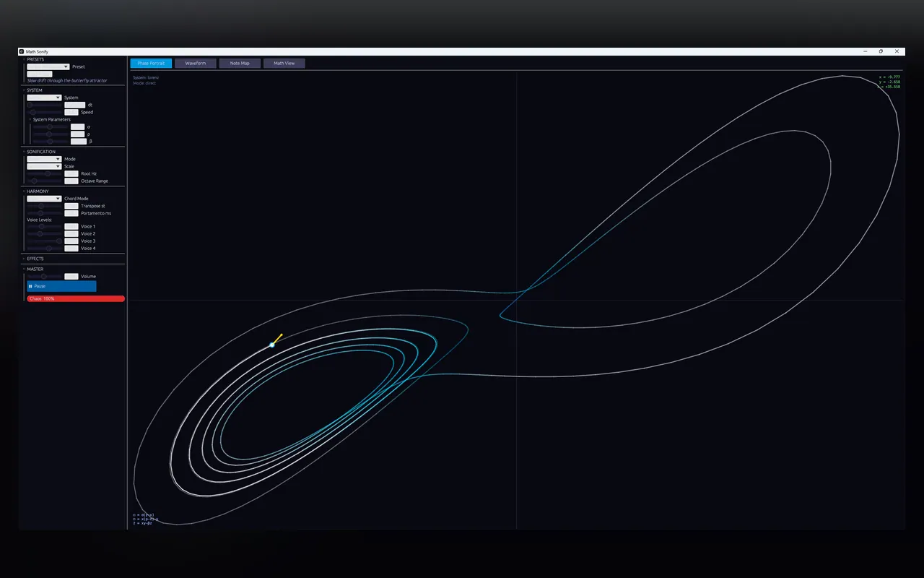Click the Chaos 100% indicator bar
The image size is (924, 578).
coord(76,298)
